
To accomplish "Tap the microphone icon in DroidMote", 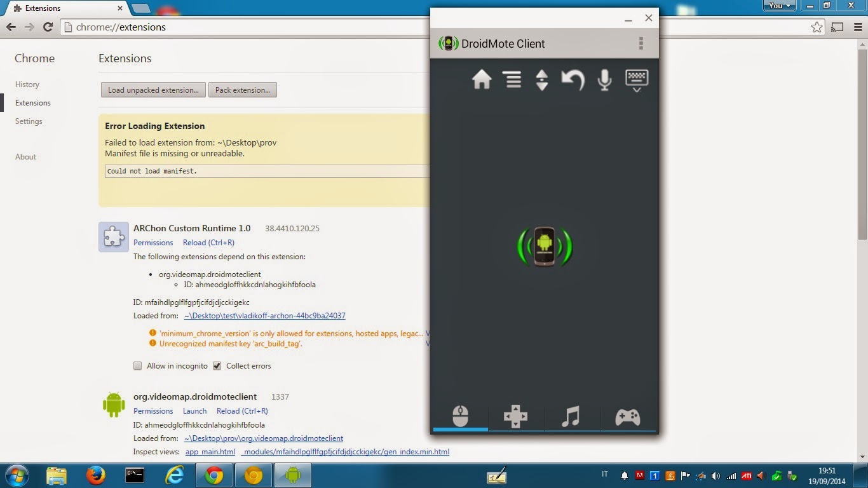I will [604, 80].
